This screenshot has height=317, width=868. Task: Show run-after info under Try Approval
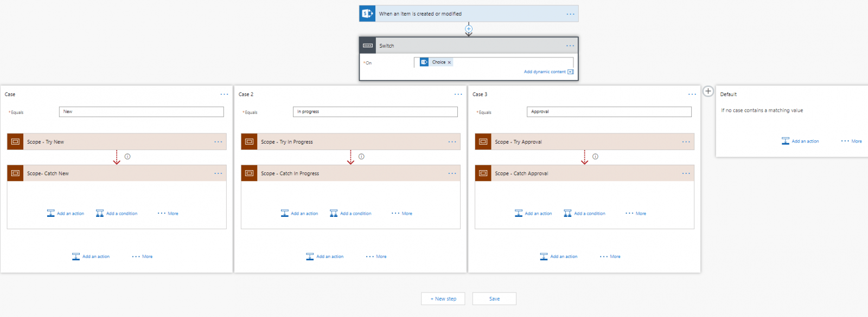pyautogui.click(x=595, y=157)
